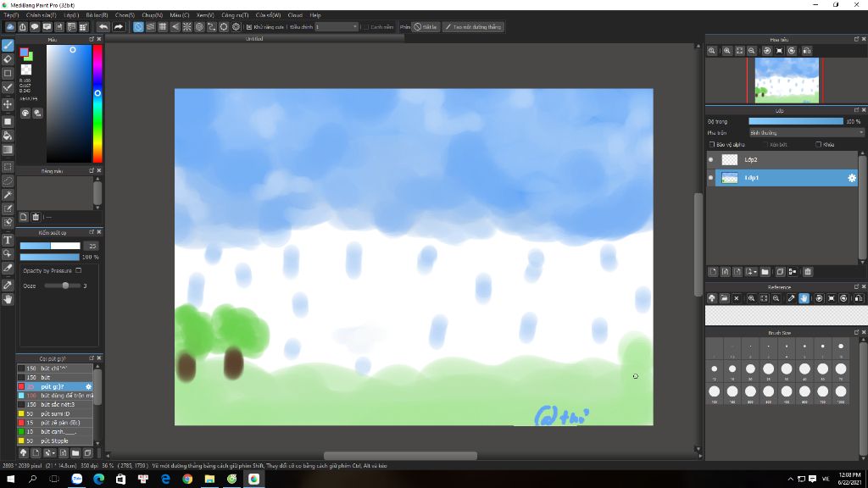Viewport: 868px width, 488px height.
Task: Open the Hiệu chỉnh correction dropdown
Action: click(x=337, y=26)
